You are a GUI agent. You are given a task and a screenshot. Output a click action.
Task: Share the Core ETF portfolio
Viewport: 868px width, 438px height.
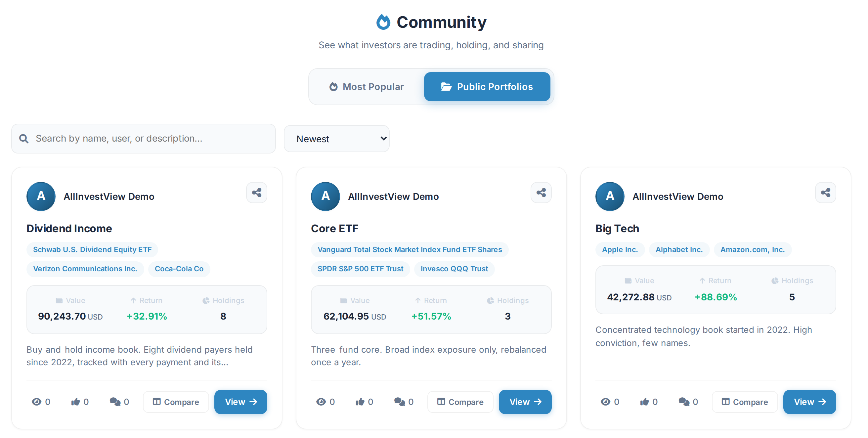coord(541,193)
